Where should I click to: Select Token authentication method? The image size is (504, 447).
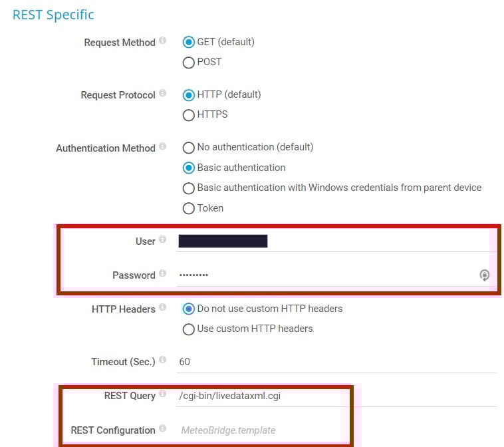click(x=188, y=208)
